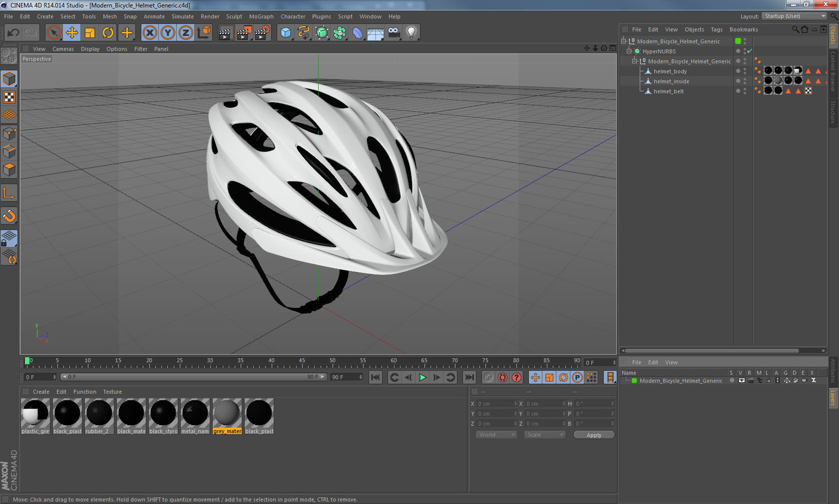
Task: Play the animation forward
Action: [422, 377]
